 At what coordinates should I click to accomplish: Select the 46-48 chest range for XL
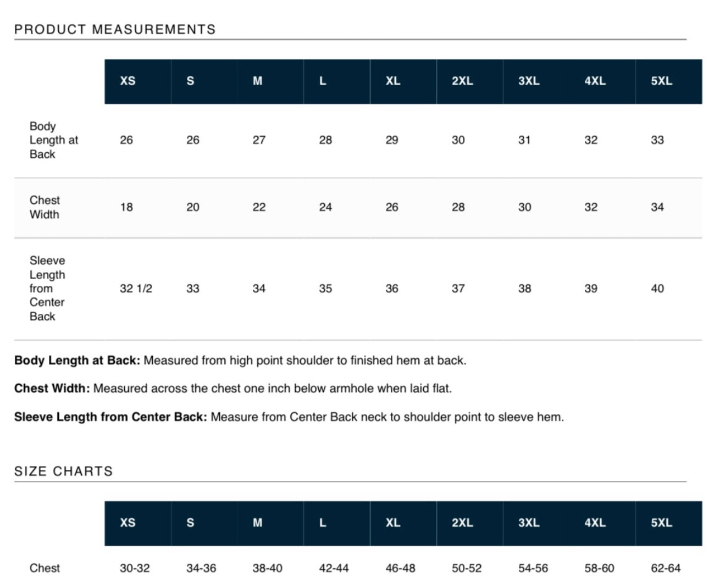coord(400,568)
